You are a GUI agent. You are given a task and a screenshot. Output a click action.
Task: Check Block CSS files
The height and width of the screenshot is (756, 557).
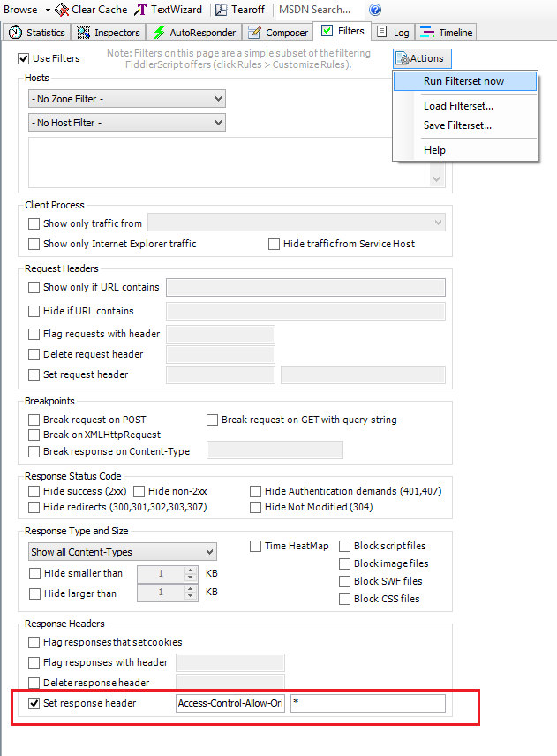pos(344,600)
